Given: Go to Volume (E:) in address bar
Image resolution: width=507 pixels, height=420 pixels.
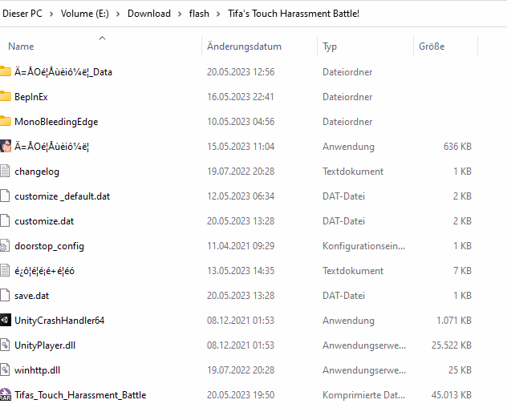Looking at the screenshot, I should pos(85,14).
